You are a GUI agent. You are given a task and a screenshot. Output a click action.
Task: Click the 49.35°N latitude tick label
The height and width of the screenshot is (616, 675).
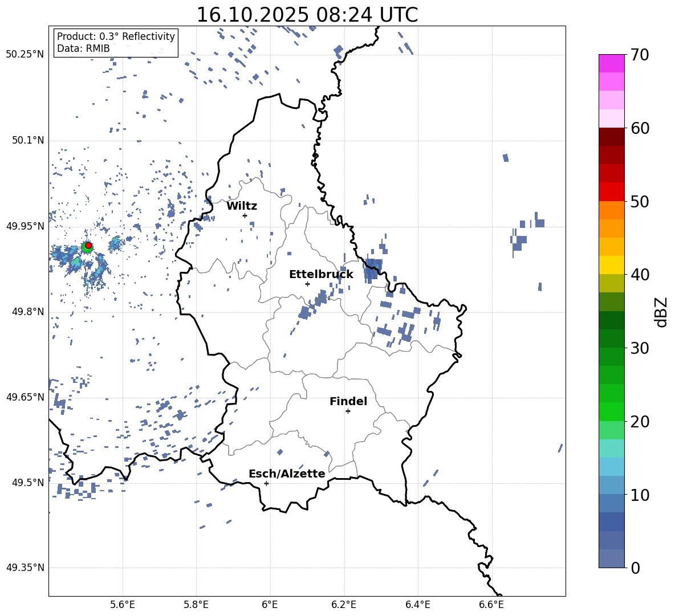tap(25, 568)
